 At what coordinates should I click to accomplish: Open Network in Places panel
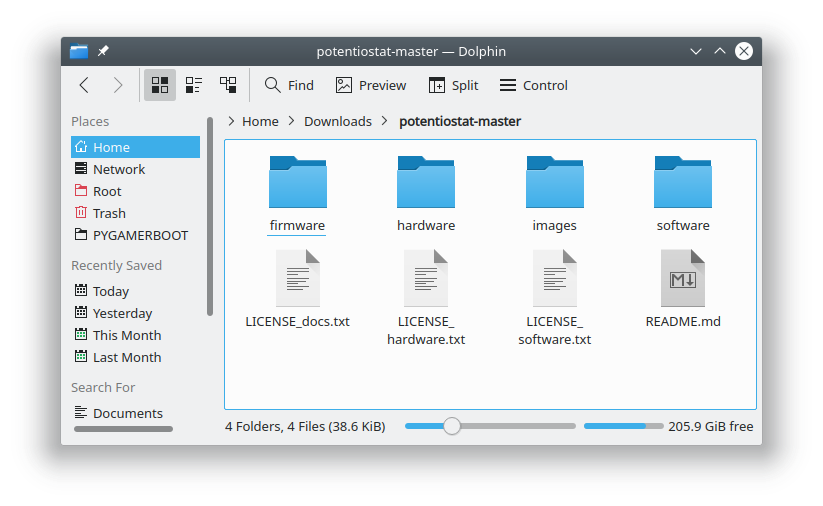click(x=135, y=169)
